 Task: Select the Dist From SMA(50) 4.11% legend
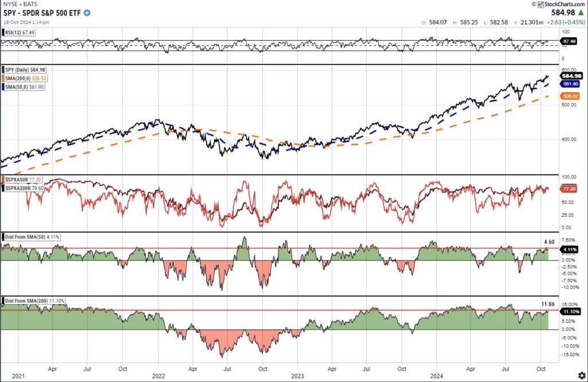pos(32,237)
